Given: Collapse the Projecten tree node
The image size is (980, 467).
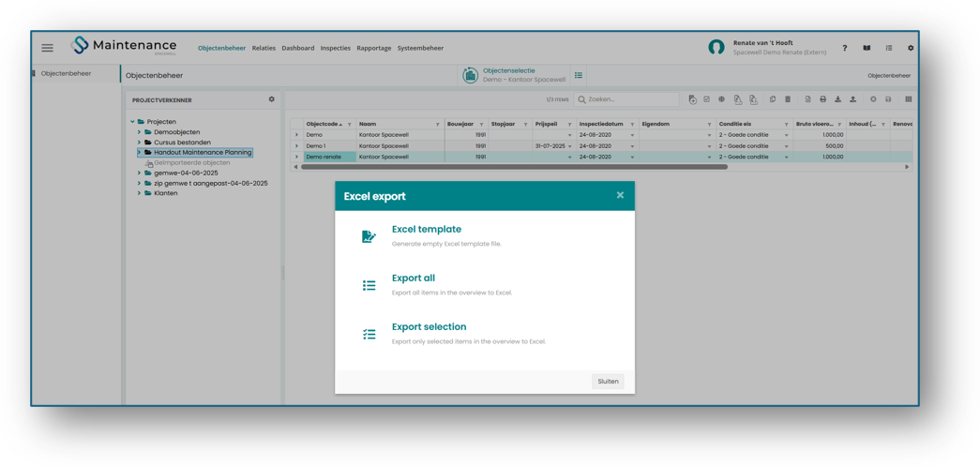Looking at the screenshot, I should click(132, 121).
